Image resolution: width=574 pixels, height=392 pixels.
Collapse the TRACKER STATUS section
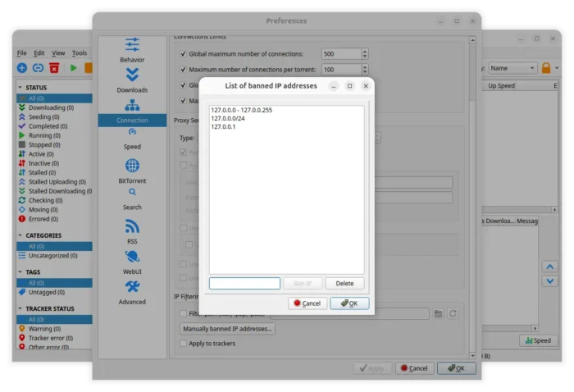click(x=20, y=308)
